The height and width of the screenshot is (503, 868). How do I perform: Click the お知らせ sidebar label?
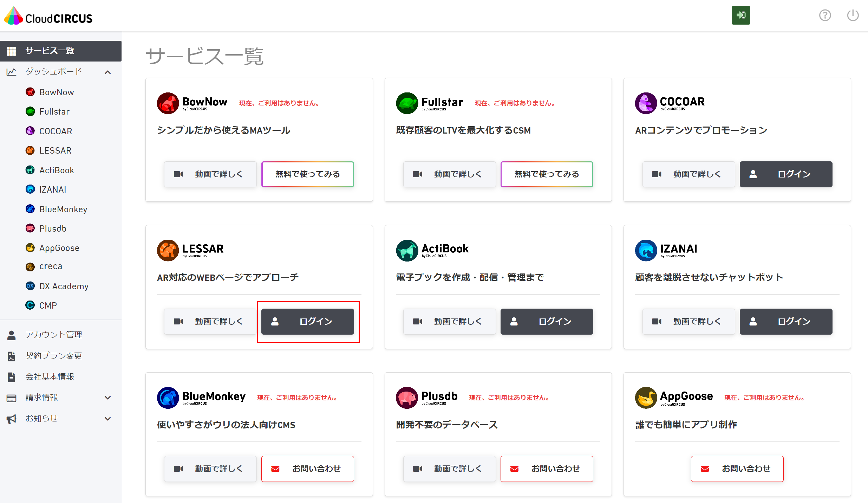coord(41,418)
